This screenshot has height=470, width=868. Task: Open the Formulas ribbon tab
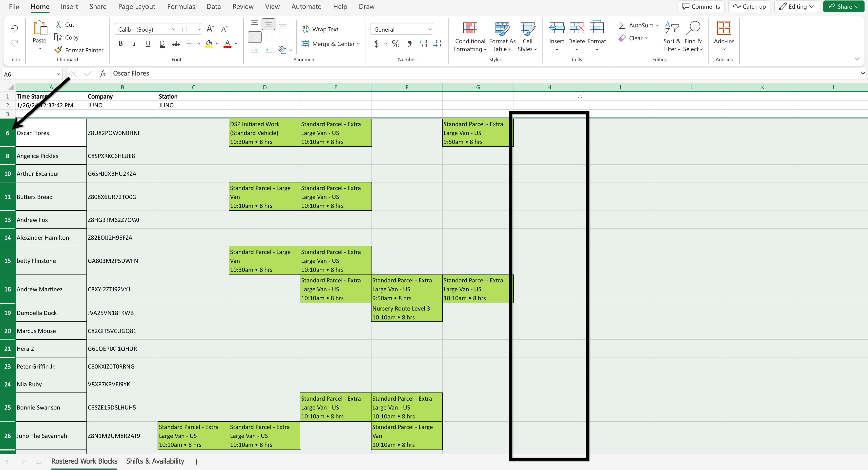point(181,6)
